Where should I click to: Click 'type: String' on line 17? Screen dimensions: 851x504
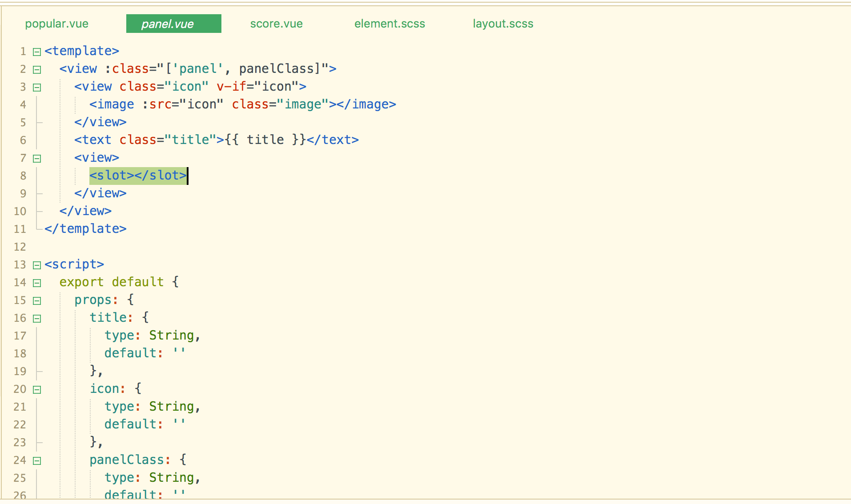[149, 336]
